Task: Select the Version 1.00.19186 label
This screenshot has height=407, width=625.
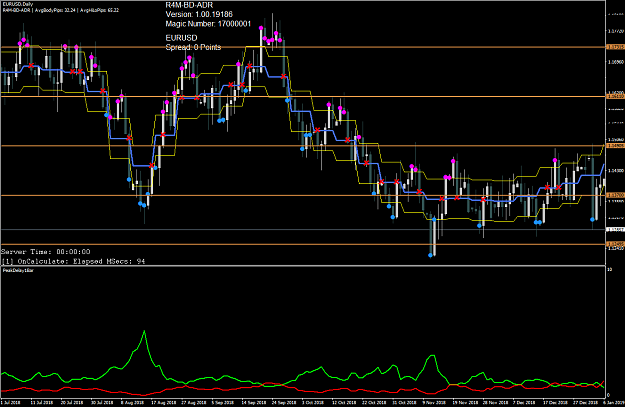Action: [199, 14]
